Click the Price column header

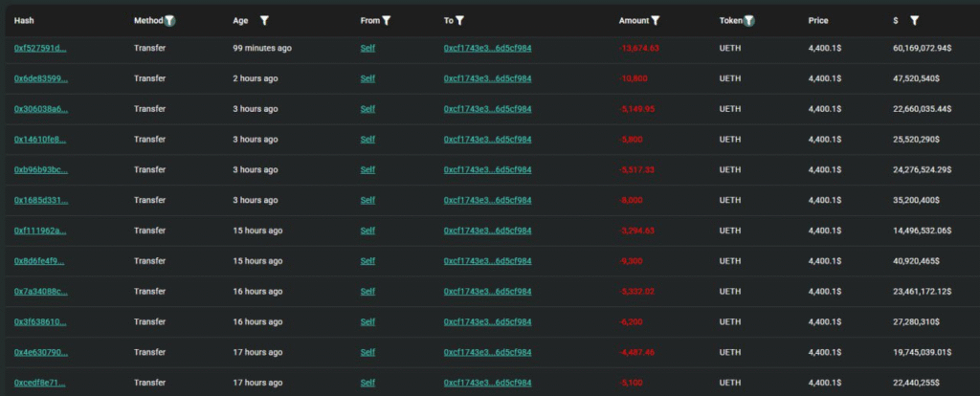(818, 20)
